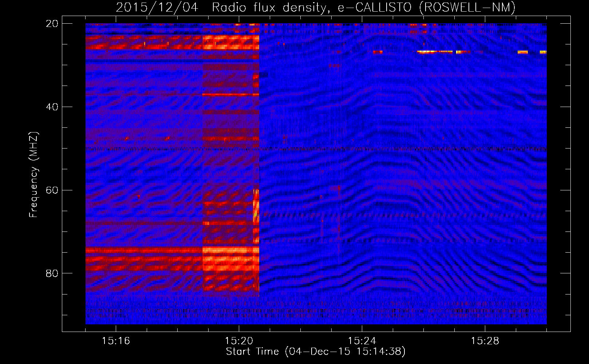Click the 15:28 time tick label
Image resolution: width=589 pixels, height=364 pixels.
(485, 341)
